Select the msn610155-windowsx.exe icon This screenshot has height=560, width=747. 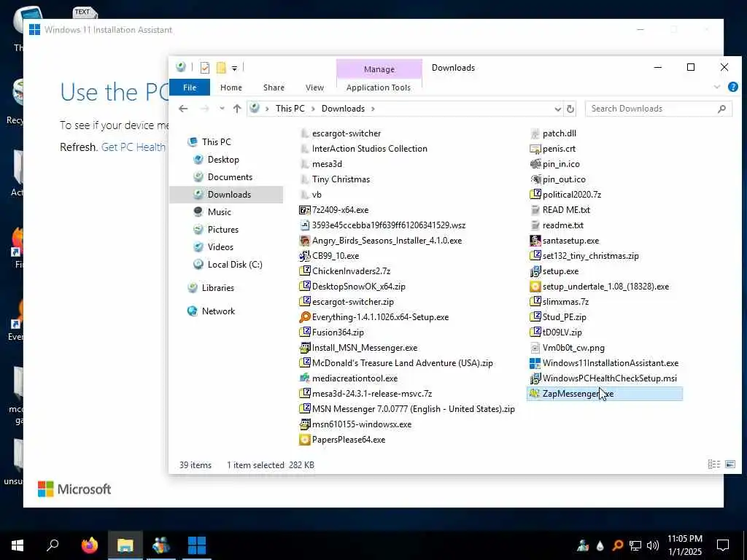click(304, 424)
